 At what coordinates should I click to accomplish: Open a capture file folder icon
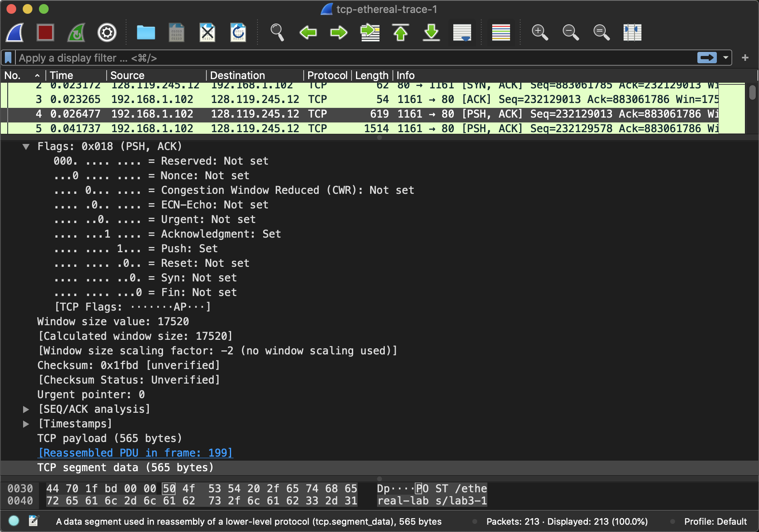pyautogui.click(x=146, y=32)
